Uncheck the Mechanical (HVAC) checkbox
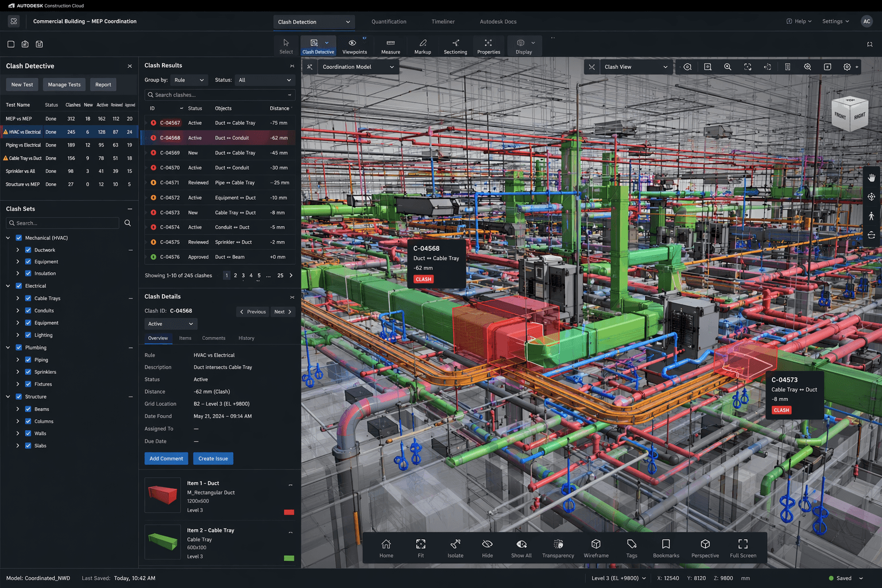Image resolution: width=882 pixels, height=588 pixels. [18, 238]
